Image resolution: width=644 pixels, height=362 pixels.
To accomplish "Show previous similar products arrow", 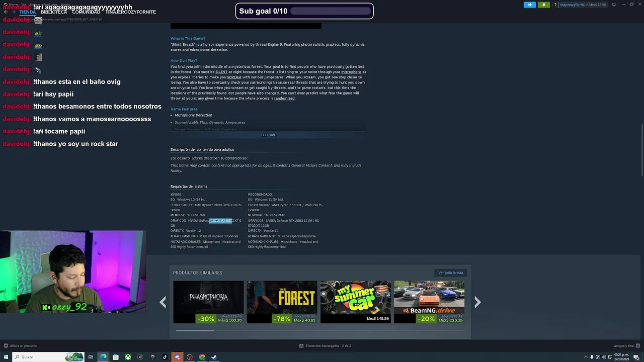I will (163, 302).
